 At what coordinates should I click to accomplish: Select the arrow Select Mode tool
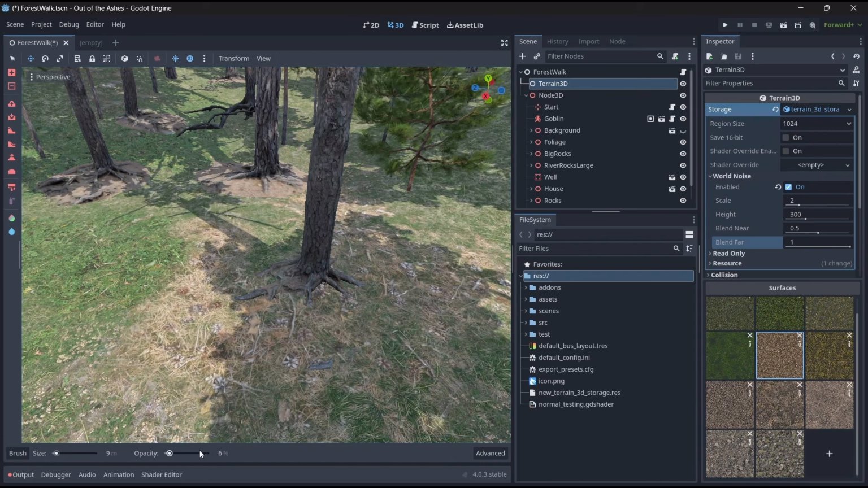pos(12,59)
